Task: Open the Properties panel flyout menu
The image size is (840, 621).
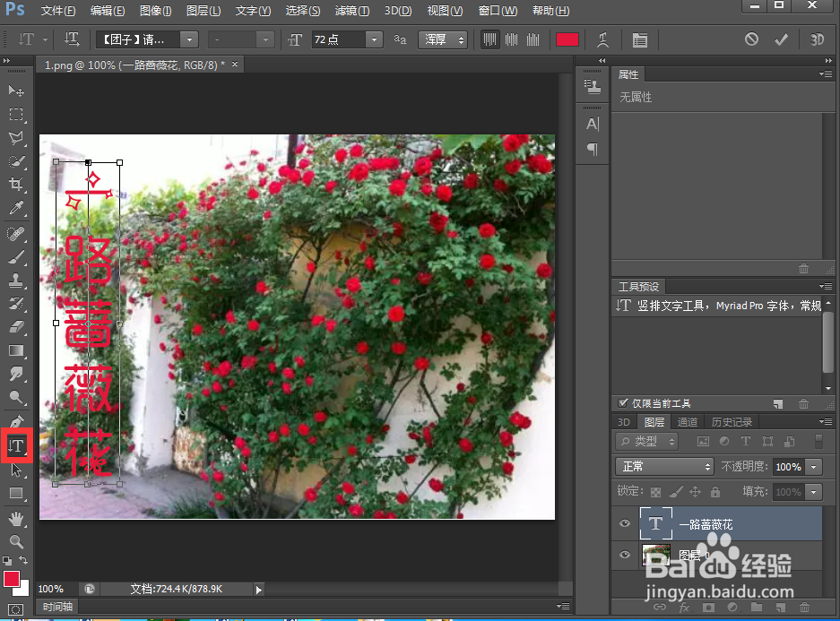Action: pos(826,73)
